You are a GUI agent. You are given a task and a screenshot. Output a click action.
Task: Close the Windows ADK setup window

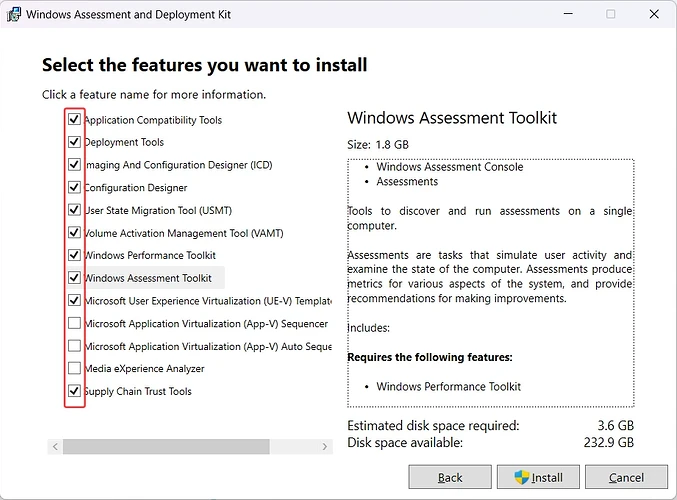pyautogui.click(x=653, y=15)
